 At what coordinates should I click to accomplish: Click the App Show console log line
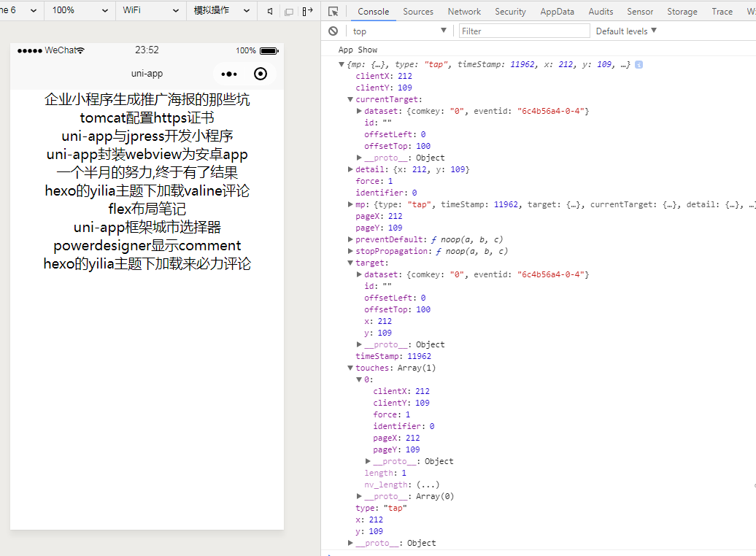point(358,50)
